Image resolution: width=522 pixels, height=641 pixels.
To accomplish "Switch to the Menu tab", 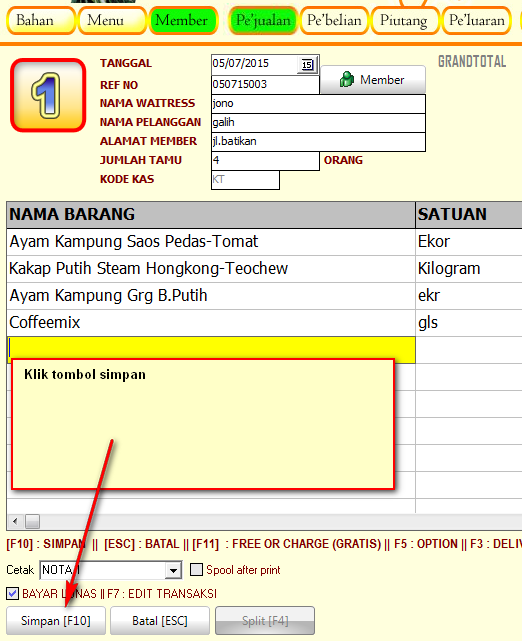I will (112, 20).
